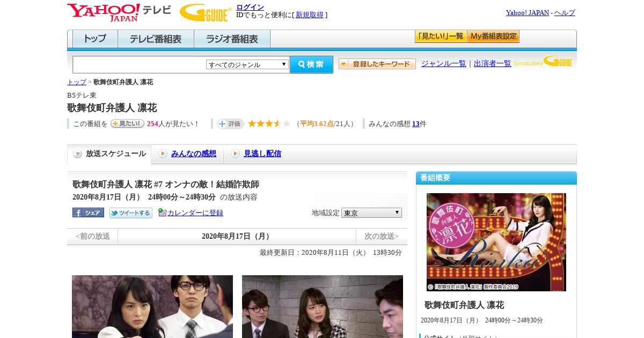Image resolution: width=644 pixels, height=338 pixels.
Task: Open the ラジオ番組表 tab
Action: [232, 39]
